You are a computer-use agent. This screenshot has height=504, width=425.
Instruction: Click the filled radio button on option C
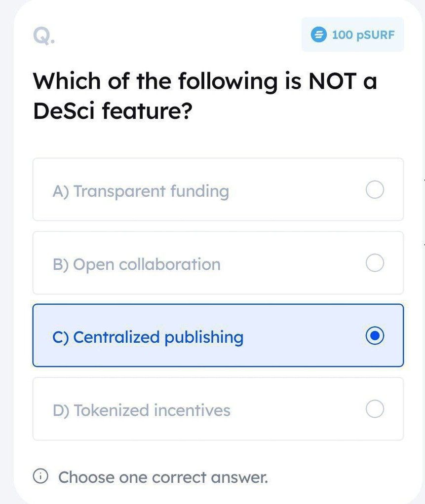tap(376, 336)
